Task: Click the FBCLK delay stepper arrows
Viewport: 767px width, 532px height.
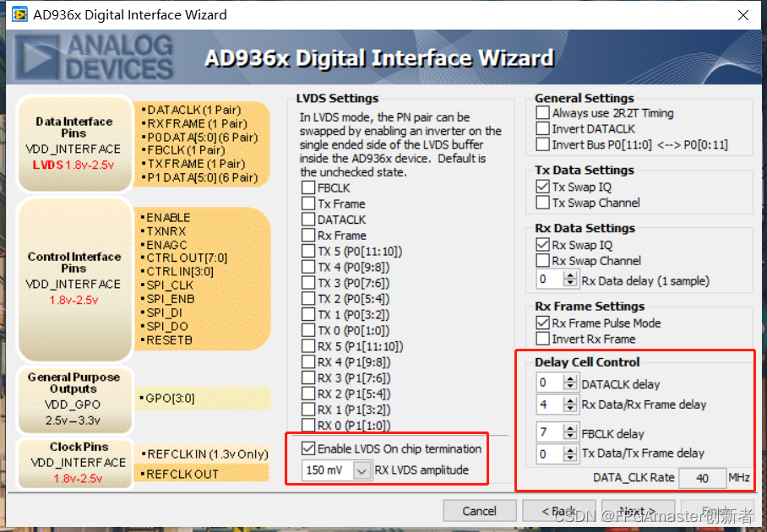Action: (570, 432)
